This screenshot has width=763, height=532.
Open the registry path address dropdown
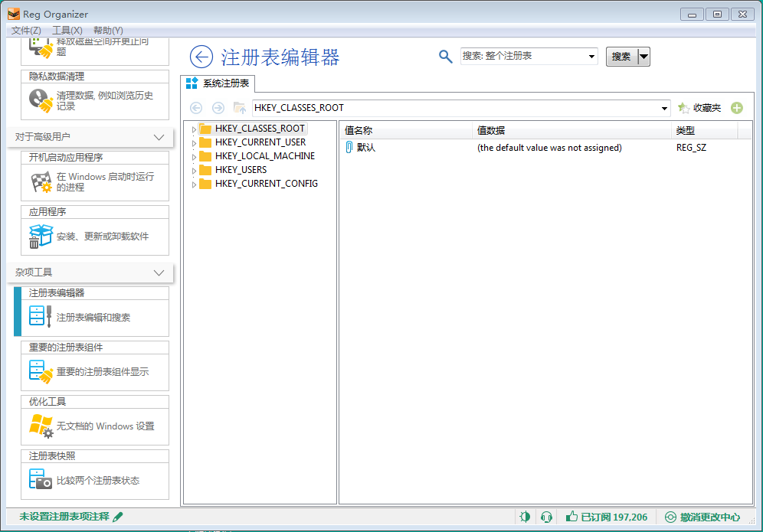pyautogui.click(x=664, y=109)
